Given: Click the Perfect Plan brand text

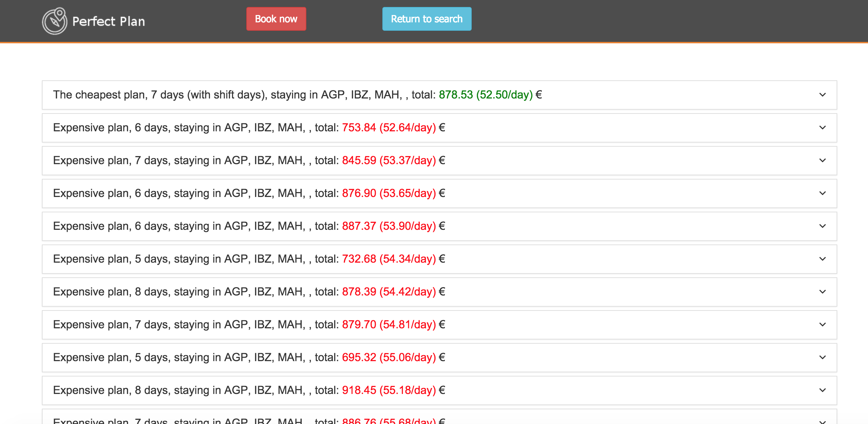Looking at the screenshot, I should [108, 22].
